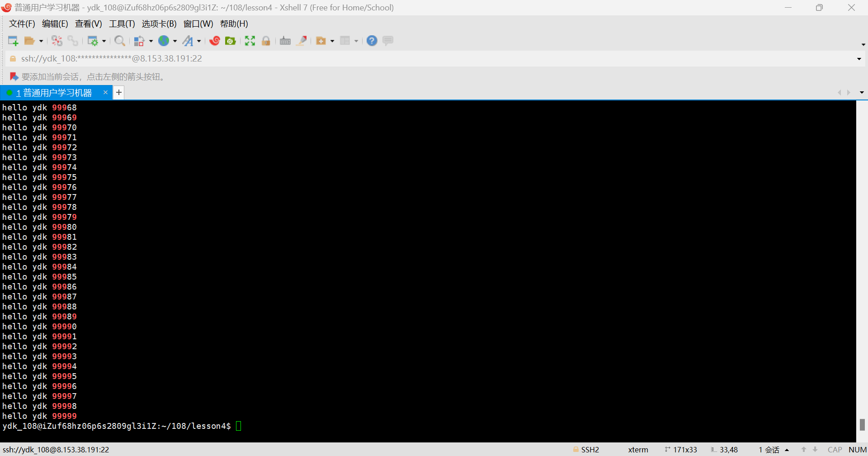Viewport: 868px width, 456px height.
Task: Open Help via blue question mark icon
Action: tap(372, 41)
